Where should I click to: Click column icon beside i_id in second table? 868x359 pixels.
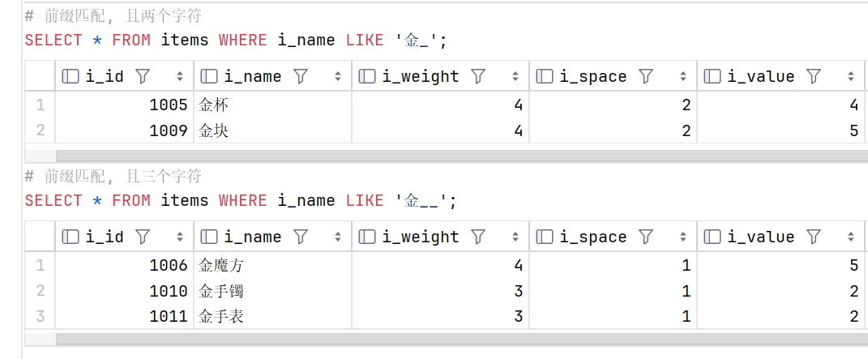pyautogui.click(x=71, y=237)
